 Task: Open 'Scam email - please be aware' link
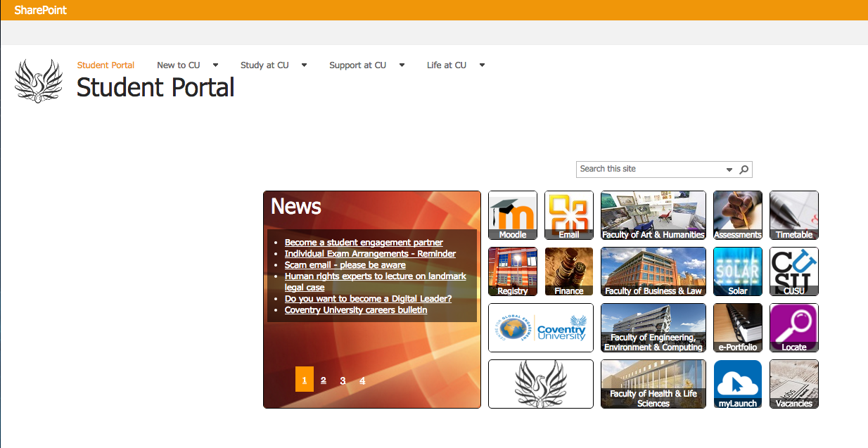coord(345,265)
